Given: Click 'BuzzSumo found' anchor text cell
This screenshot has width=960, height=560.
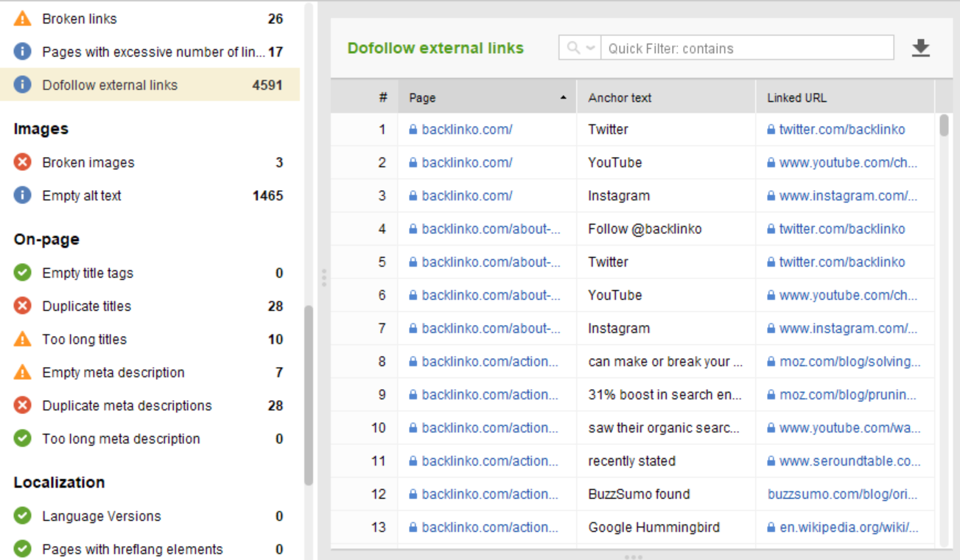Looking at the screenshot, I should coord(666,494).
